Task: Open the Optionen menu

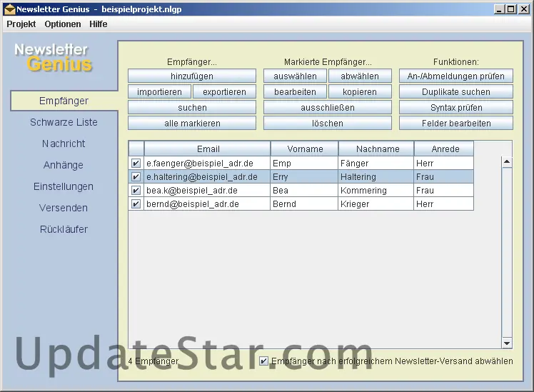Action: 63,24
